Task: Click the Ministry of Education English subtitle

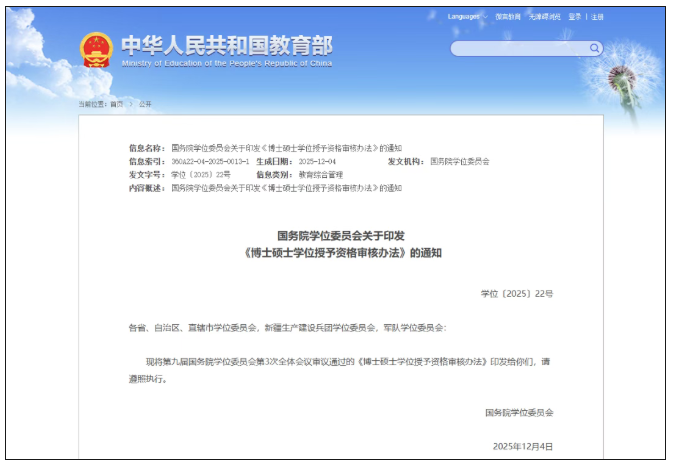Action: coord(226,63)
